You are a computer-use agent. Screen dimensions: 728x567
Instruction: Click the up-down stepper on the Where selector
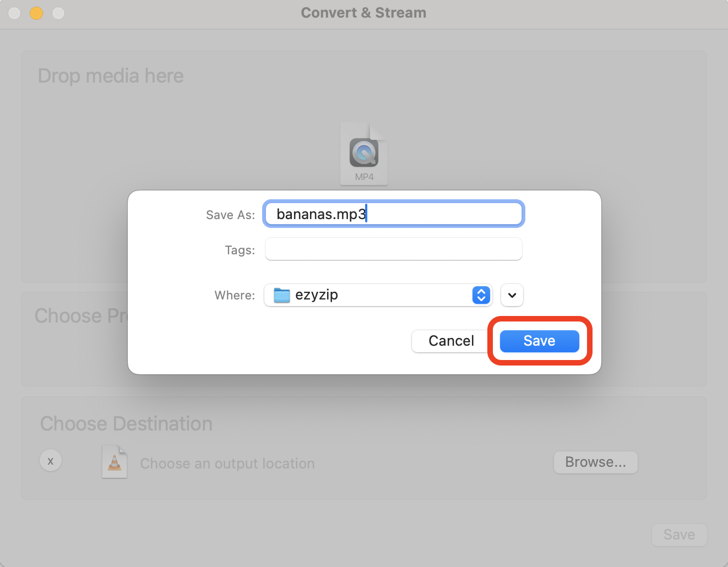tap(481, 295)
